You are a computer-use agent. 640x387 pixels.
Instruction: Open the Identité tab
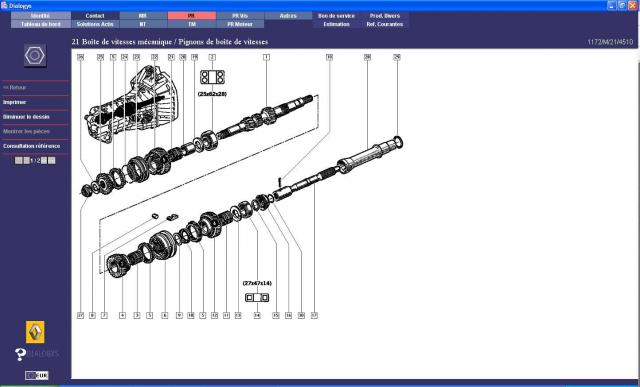coord(40,16)
